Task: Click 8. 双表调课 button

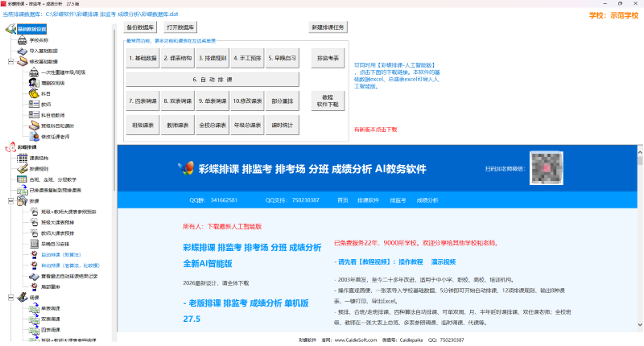Action: (x=177, y=101)
